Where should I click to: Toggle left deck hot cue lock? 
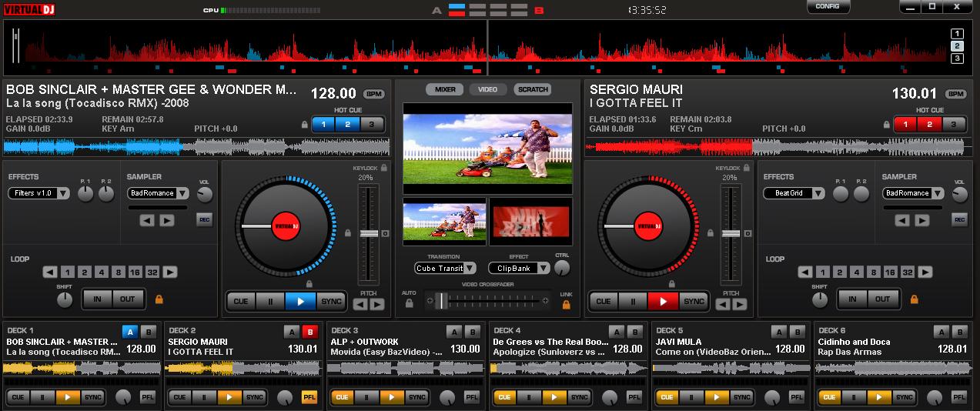coord(305,125)
